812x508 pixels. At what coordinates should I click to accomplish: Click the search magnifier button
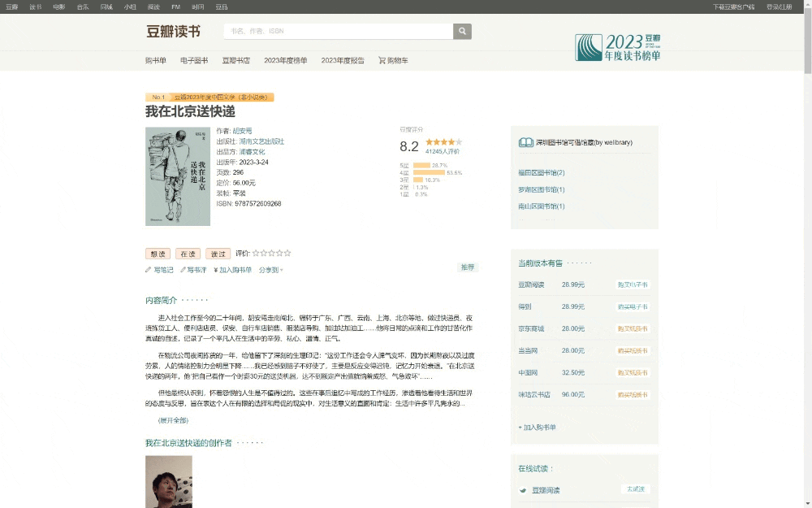462,32
